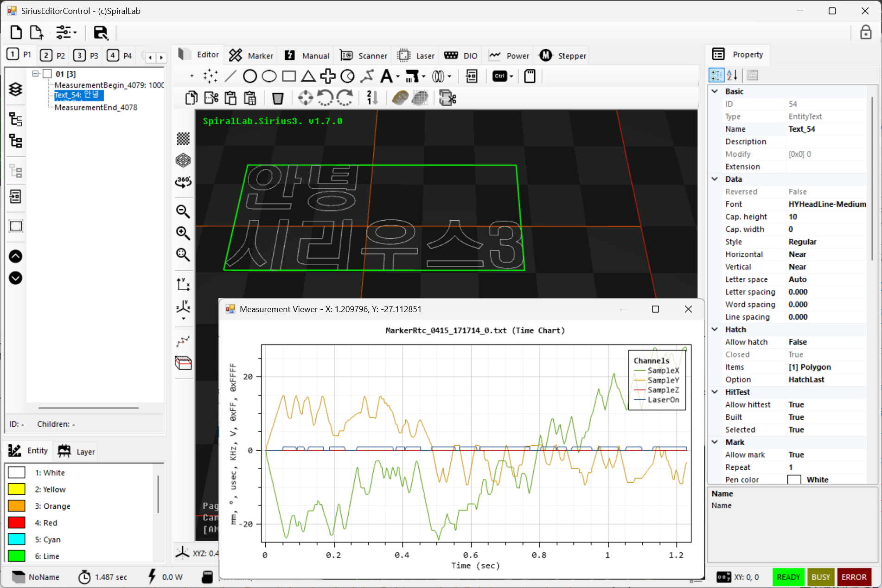Screen dimensions: 882x588
Task: Move entity up with arrow button
Action: [x=16, y=256]
